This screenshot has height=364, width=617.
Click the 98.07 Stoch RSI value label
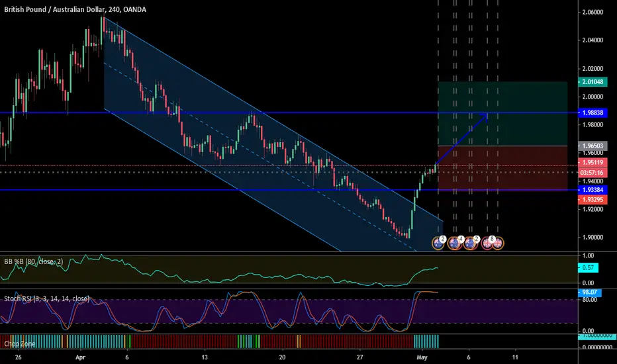589,293
